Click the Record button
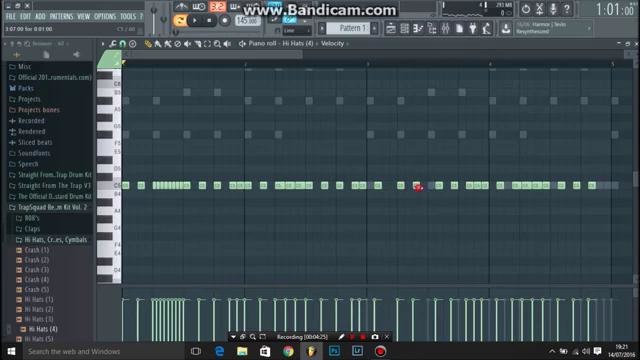Viewport: 640px width, 360px height. tap(224, 20)
